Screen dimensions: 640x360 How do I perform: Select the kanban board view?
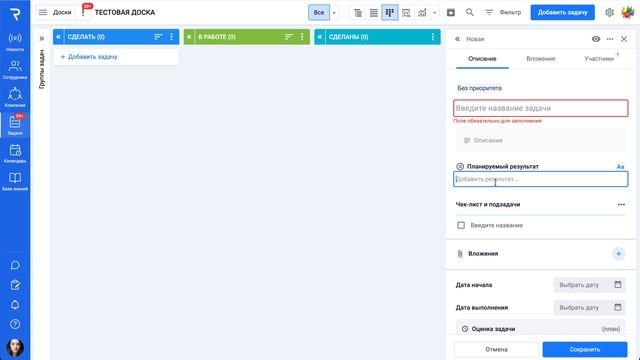tap(390, 13)
